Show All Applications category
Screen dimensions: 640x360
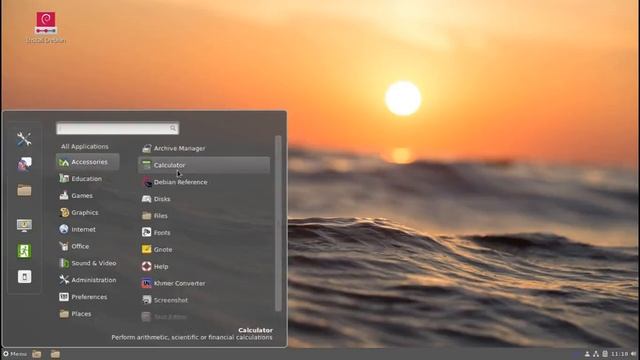(85, 147)
